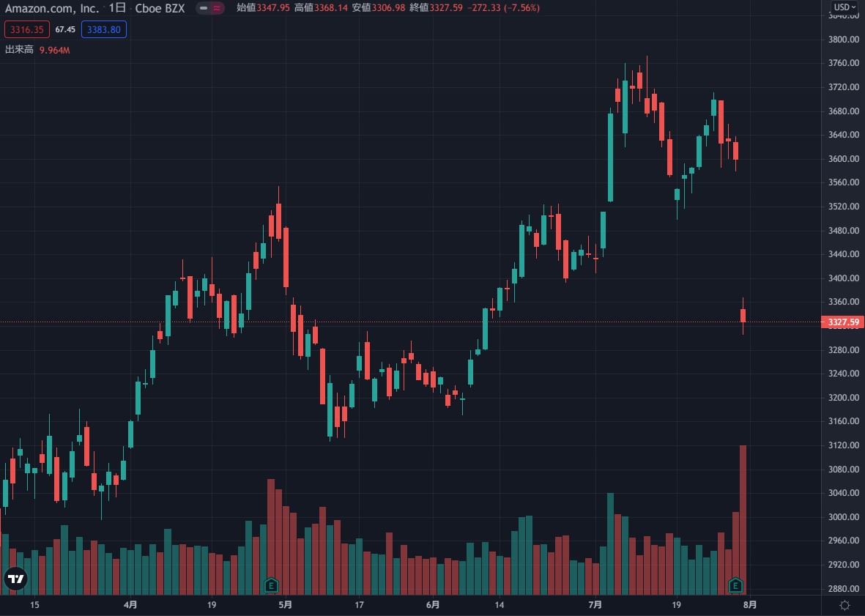Open chart settings gear icon

[x=844, y=605]
